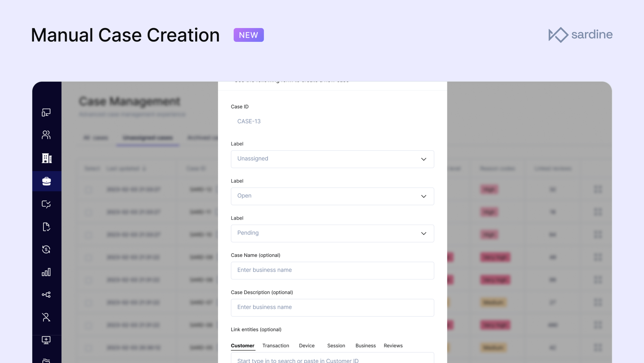
Task: Open the monitor plus sidebar icon
Action: 46,340
